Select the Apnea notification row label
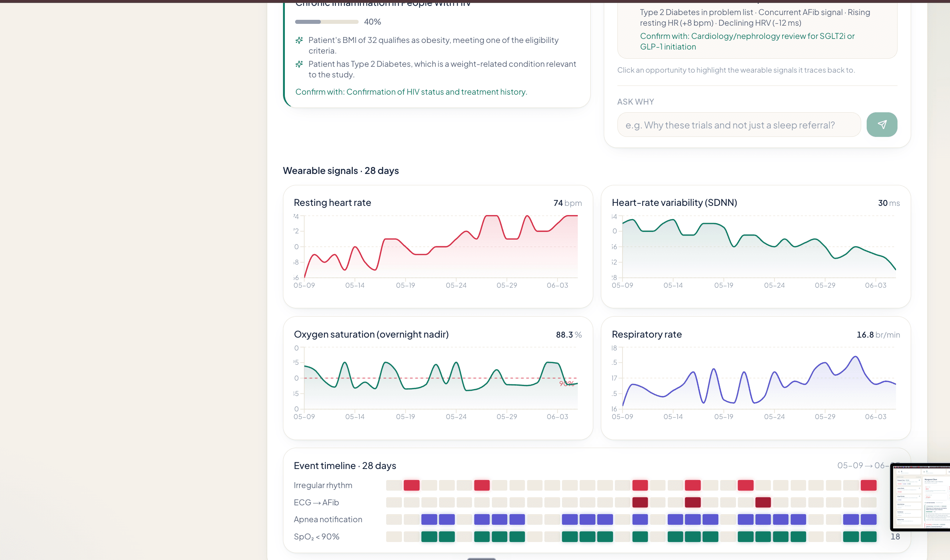 coord(327,519)
